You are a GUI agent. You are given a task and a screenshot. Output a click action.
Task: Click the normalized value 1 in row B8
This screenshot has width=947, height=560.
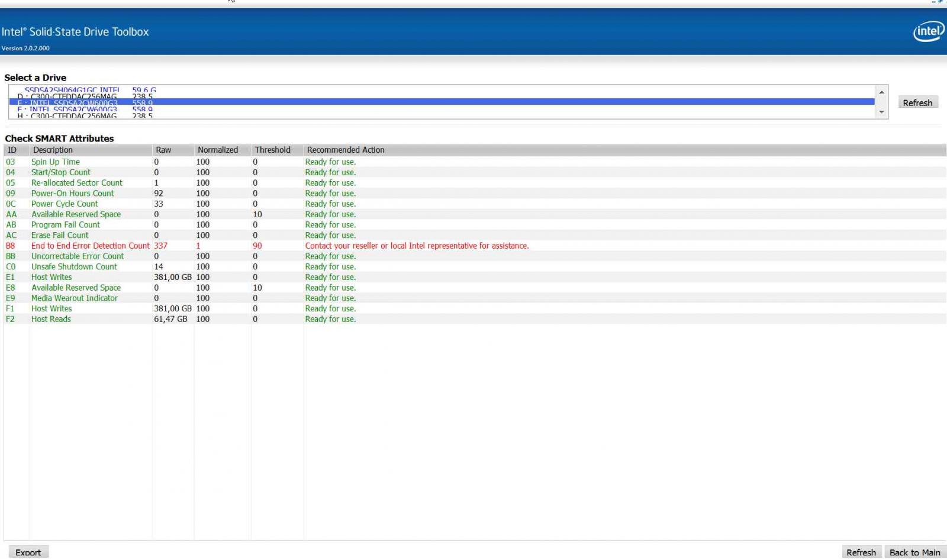198,246
